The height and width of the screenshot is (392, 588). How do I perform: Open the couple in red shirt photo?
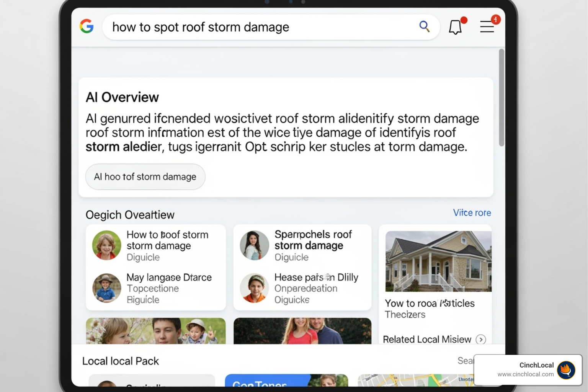tap(302, 331)
